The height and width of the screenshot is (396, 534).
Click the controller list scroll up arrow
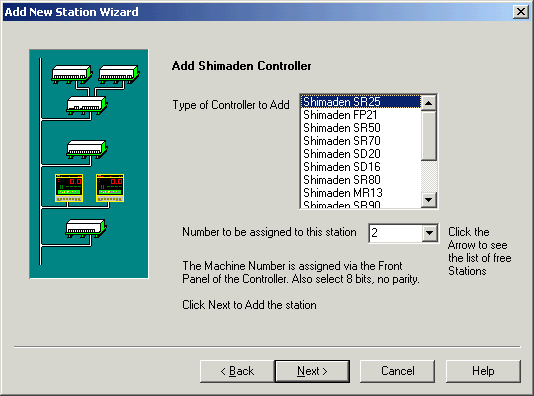pyautogui.click(x=429, y=103)
